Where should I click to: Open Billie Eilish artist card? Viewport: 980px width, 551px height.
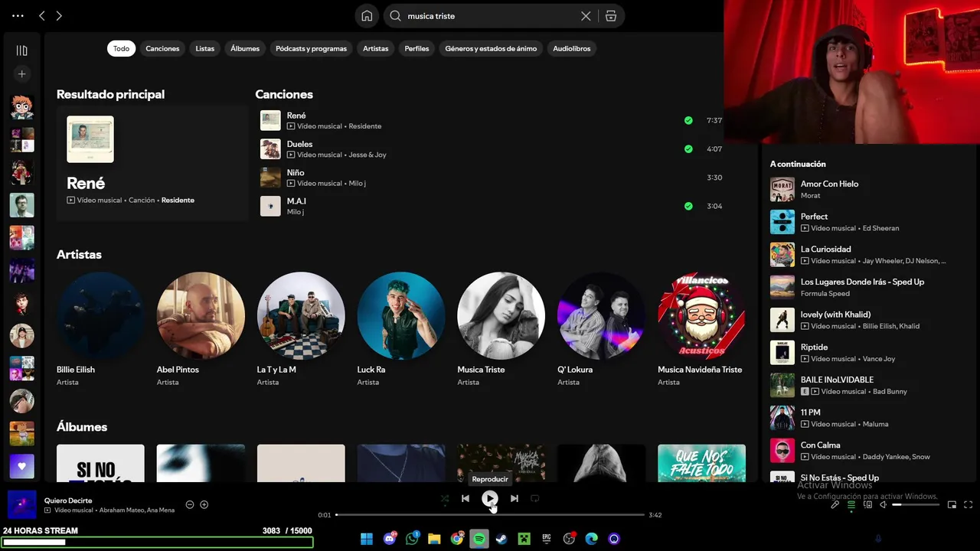100,331
